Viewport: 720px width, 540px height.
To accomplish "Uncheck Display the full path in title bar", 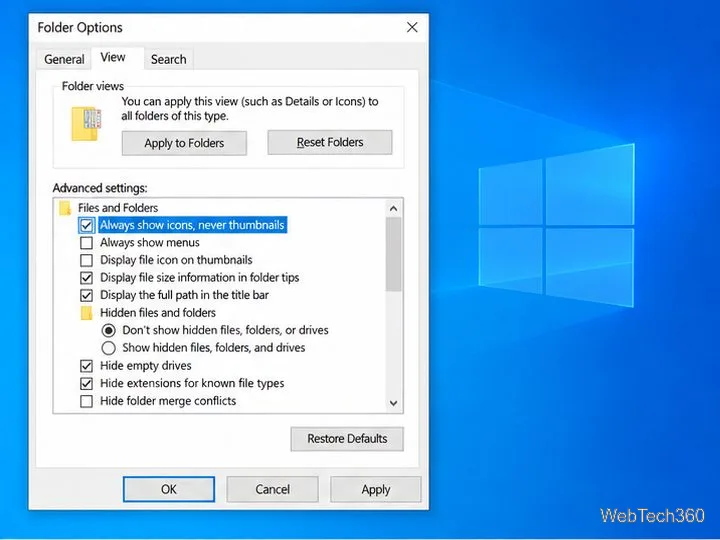I will tap(86, 295).
